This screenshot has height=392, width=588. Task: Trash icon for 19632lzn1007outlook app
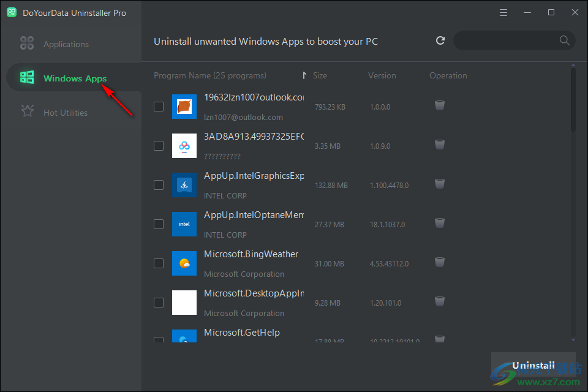click(440, 105)
